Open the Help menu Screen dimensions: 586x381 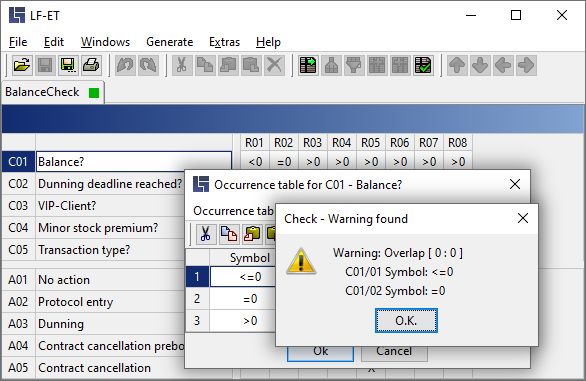pyautogui.click(x=268, y=42)
